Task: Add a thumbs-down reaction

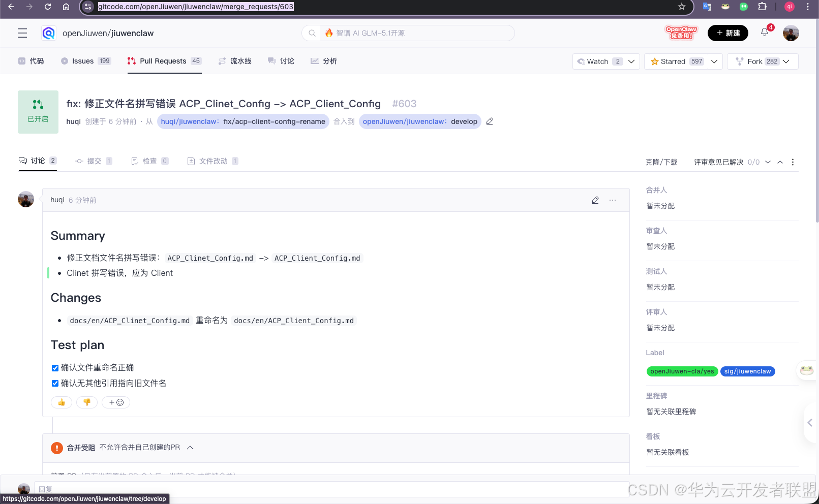Action: pos(87,402)
